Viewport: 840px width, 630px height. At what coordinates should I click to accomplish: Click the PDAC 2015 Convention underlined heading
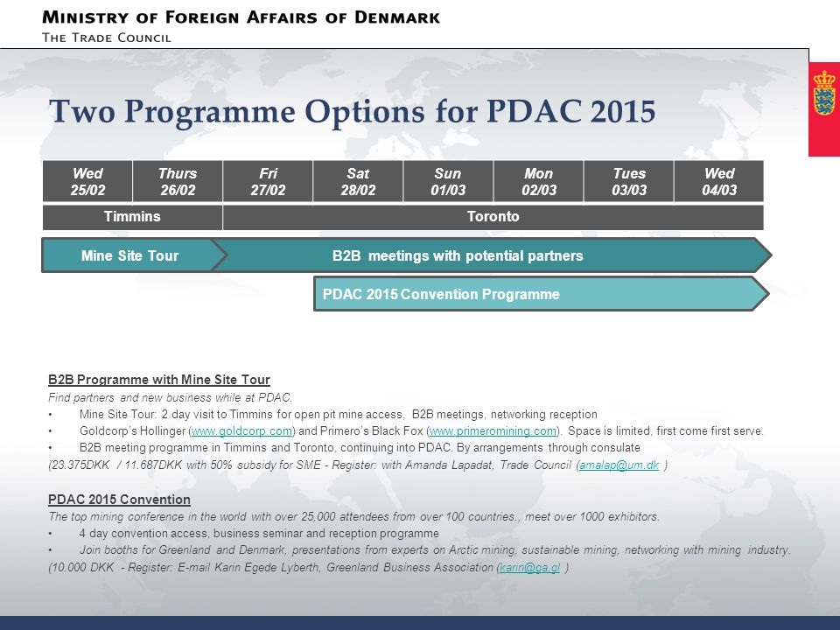119,500
